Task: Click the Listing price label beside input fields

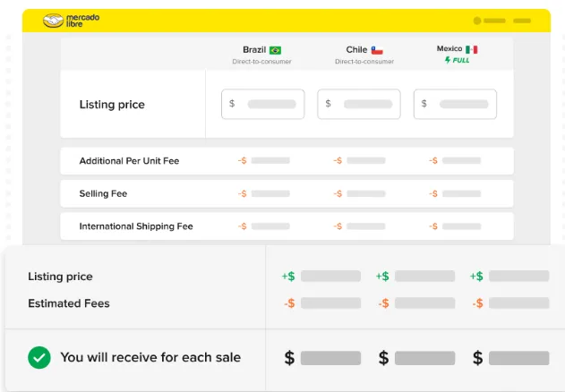Action: point(112,105)
